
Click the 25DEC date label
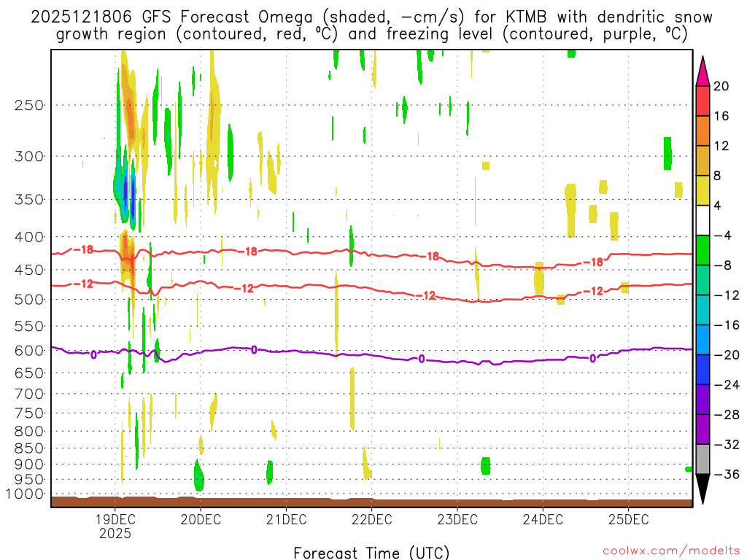(628, 519)
